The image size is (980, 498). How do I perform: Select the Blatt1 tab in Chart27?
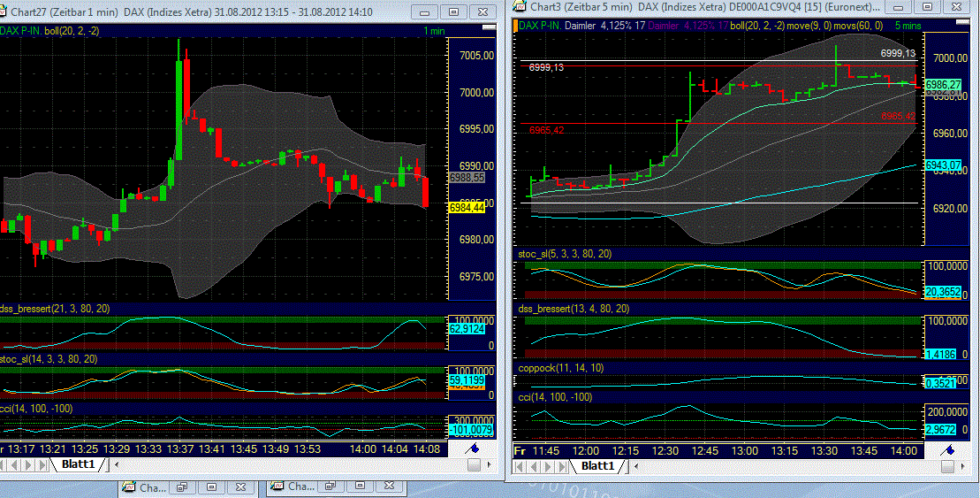78,464
